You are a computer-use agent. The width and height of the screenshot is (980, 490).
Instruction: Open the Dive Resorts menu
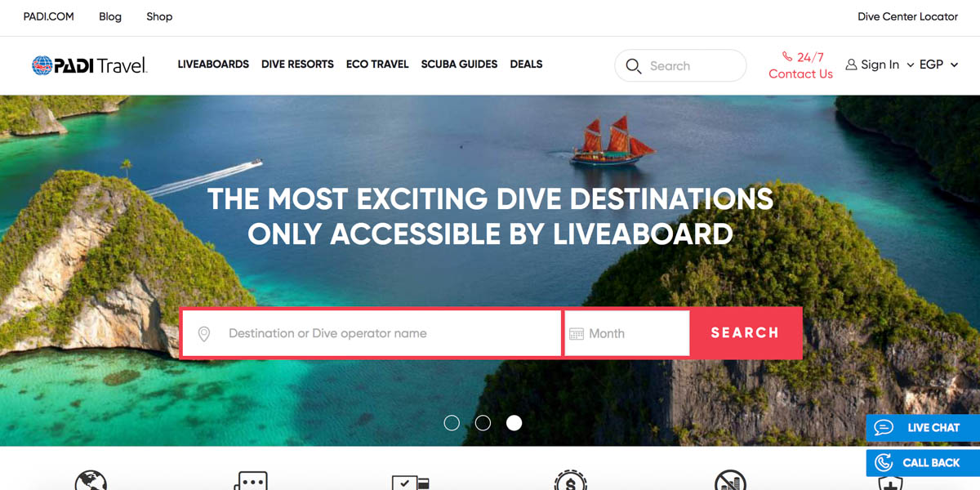(297, 65)
